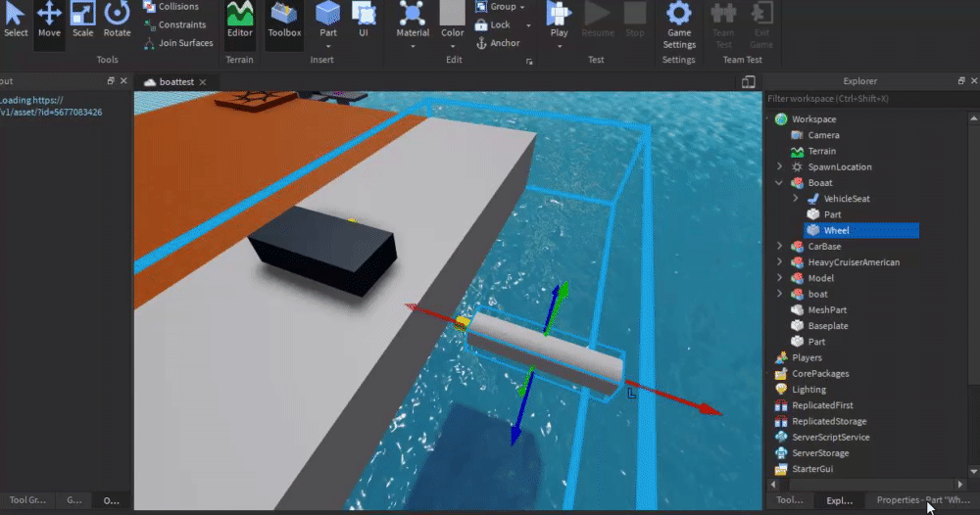Collapse the Boaat model node
This screenshot has width=980, height=515.
tap(779, 183)
